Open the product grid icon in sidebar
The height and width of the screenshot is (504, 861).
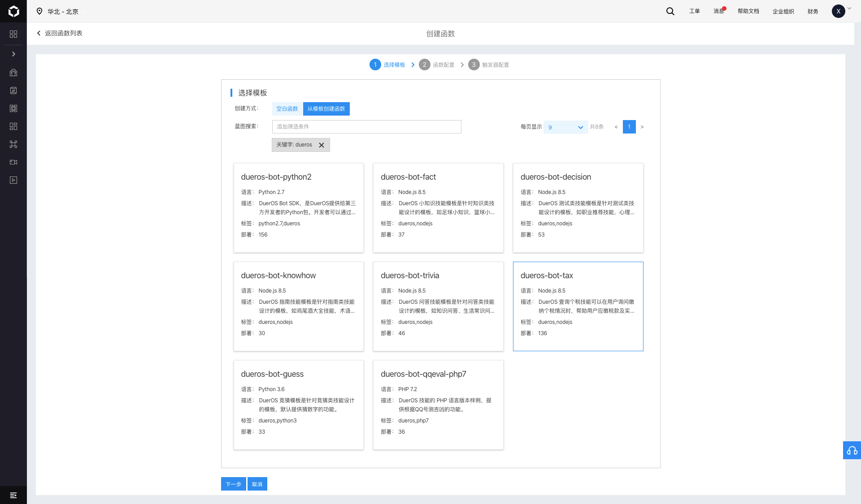(13, 34)
